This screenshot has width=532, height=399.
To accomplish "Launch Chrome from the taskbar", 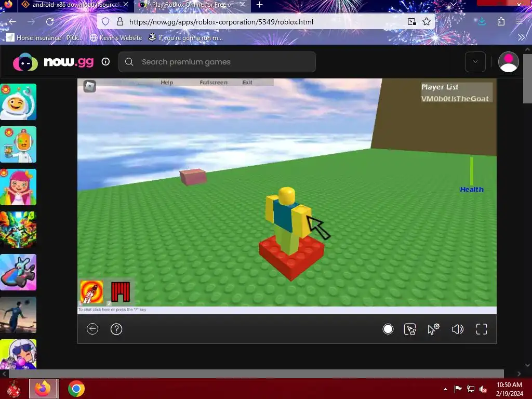I will tap(76, 389).
